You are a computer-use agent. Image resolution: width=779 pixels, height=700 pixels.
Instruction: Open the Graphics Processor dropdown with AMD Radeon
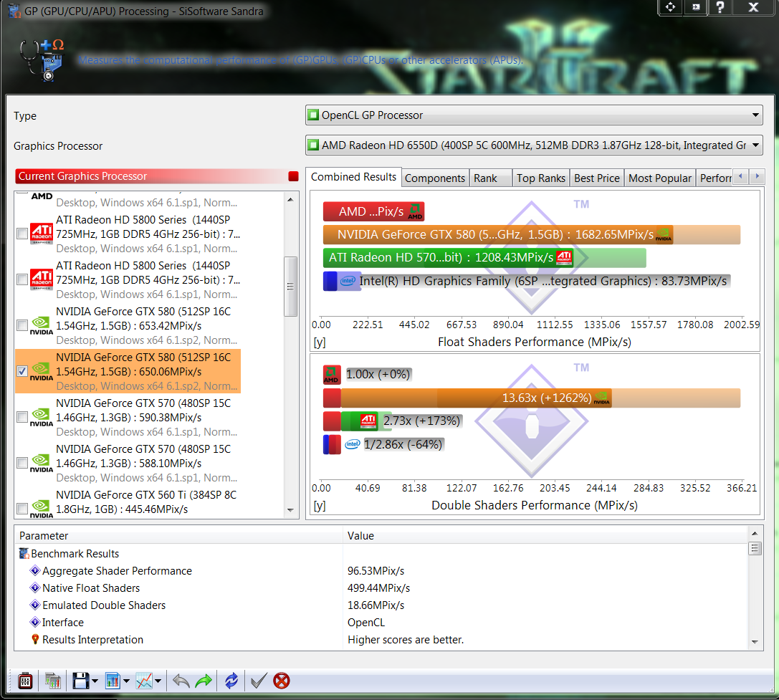click(x=534, y=145)
